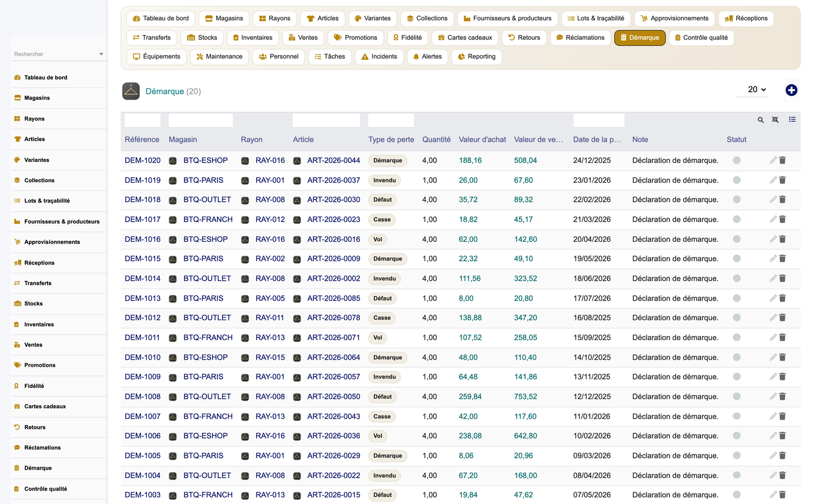Image resolution: width=815 pixels, height=504 pixels.
Task: Delete row DEM-1020 with trash icon
Action: [x=782, y=161]
